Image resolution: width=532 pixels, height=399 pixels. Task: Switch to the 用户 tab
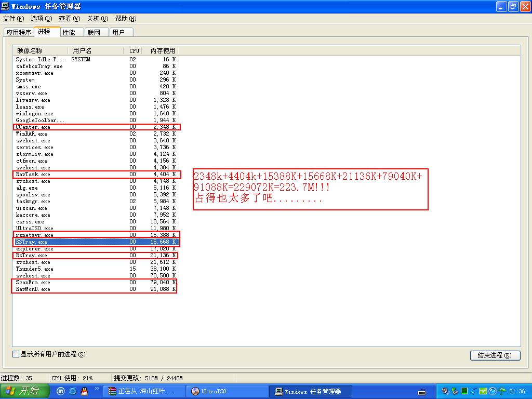click(x=121, y=32)
